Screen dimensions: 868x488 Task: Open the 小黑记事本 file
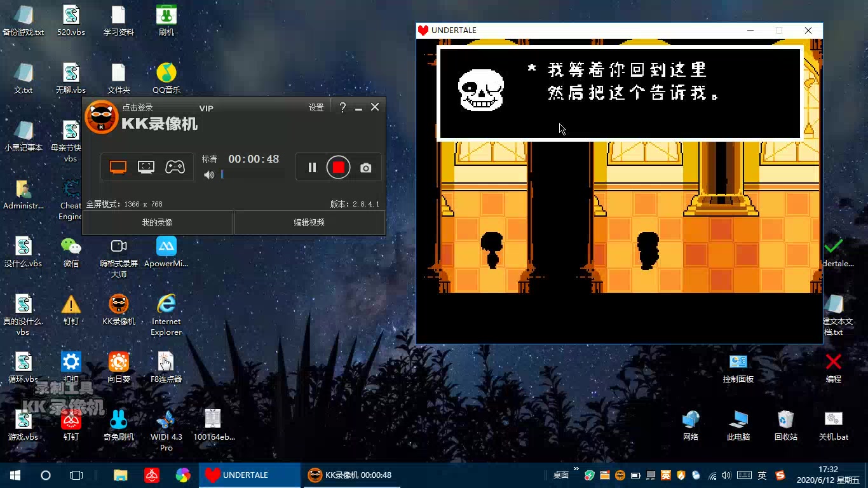(x=24, y=137)
